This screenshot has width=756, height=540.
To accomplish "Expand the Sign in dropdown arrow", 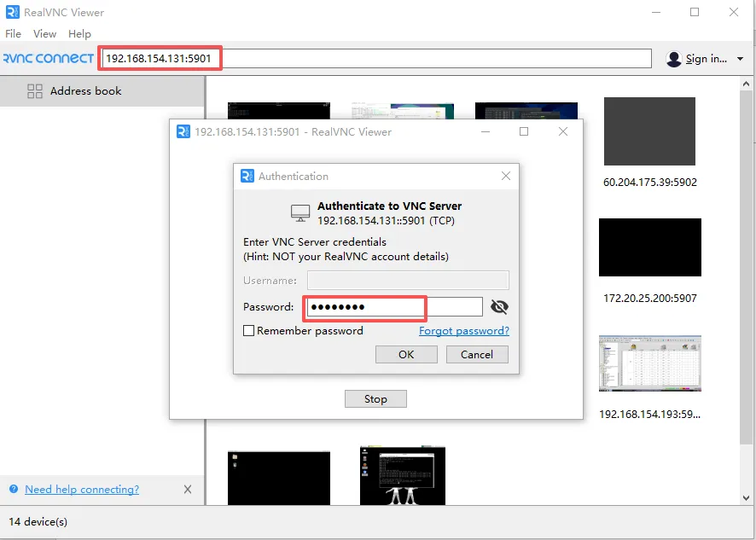I will pos(740,59).
